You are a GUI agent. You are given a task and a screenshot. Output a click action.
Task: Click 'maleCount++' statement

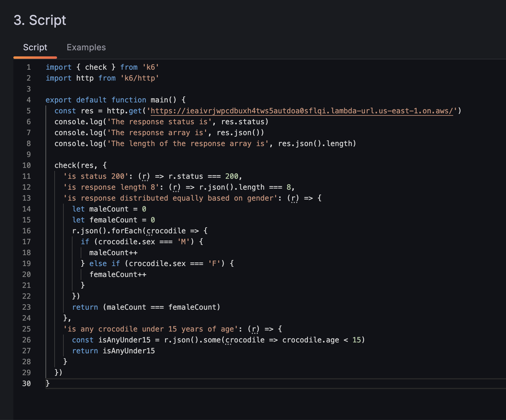[113, 253]
